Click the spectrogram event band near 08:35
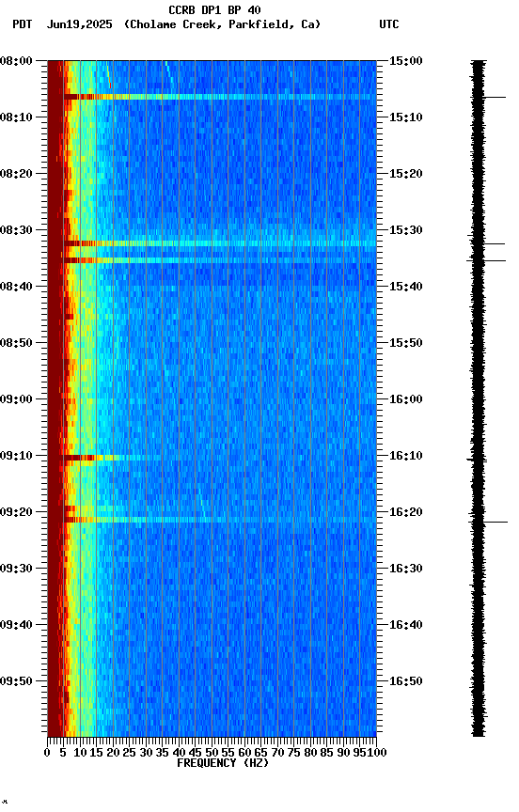 pyautogui.click(x=220, y=260)
